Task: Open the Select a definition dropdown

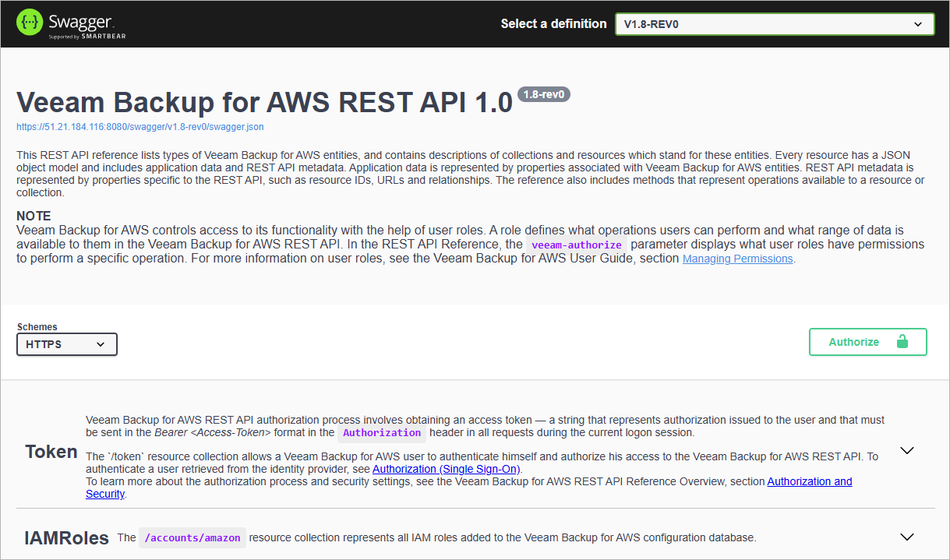Action: tap(775, 23)
